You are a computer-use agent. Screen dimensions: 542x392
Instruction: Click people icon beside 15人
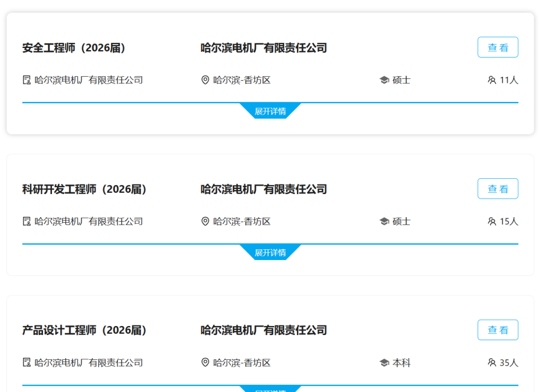(492, 222)
